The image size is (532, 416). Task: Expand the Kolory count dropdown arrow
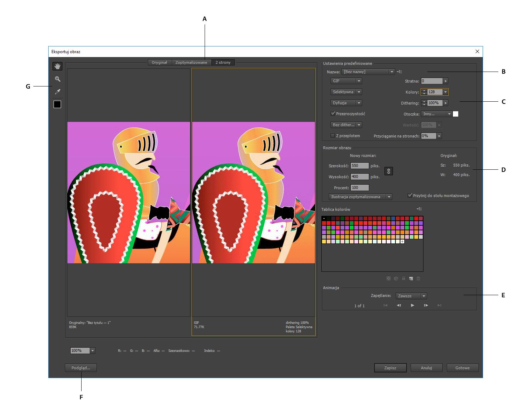(x=445, y=92)
